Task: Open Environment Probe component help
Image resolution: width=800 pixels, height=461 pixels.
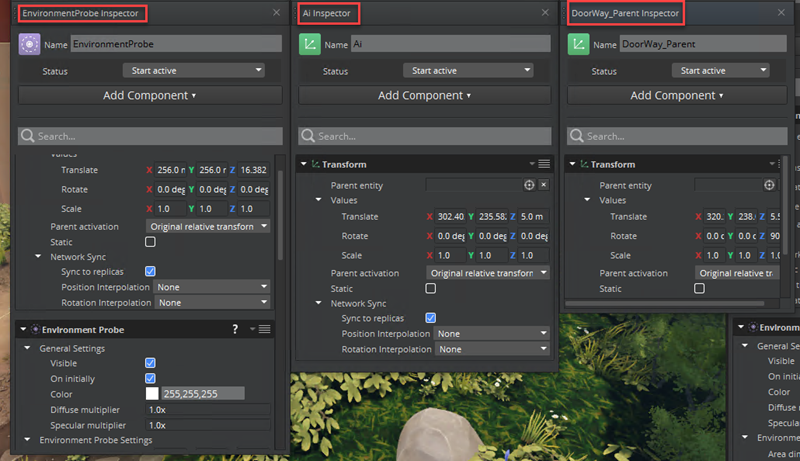Action: coord(234,329)
